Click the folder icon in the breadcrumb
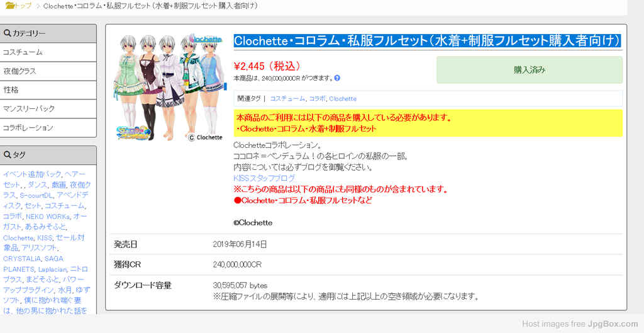This screenshot has width=644, height=333. coord(10,6)
